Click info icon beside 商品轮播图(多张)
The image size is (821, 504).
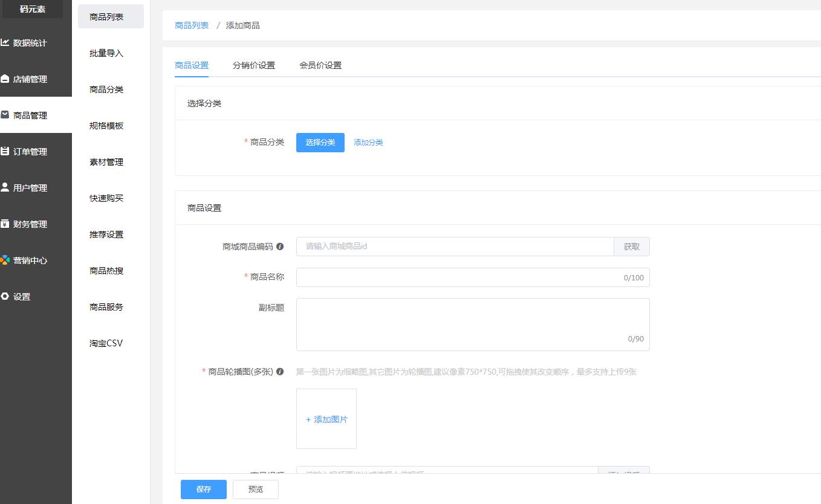click(x=280, y=372)
